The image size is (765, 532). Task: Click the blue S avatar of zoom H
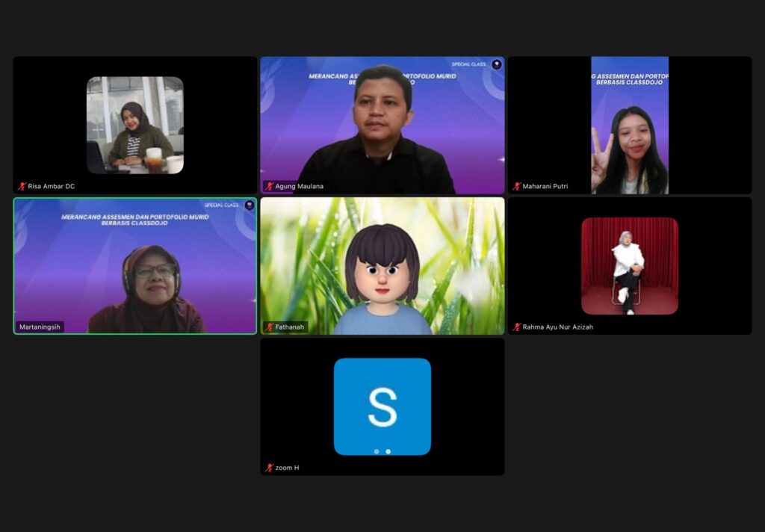[x=382, y=406]
